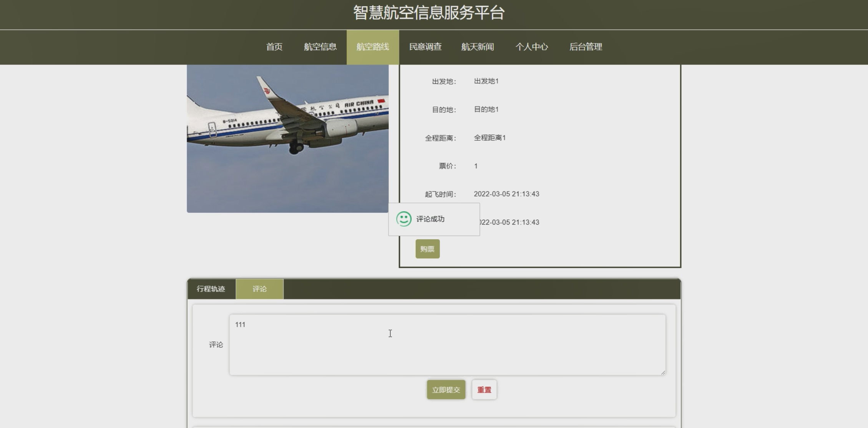
Task: Navigate to 航天新闻 section
Action: pyautogui.click(x=478, y=47)
